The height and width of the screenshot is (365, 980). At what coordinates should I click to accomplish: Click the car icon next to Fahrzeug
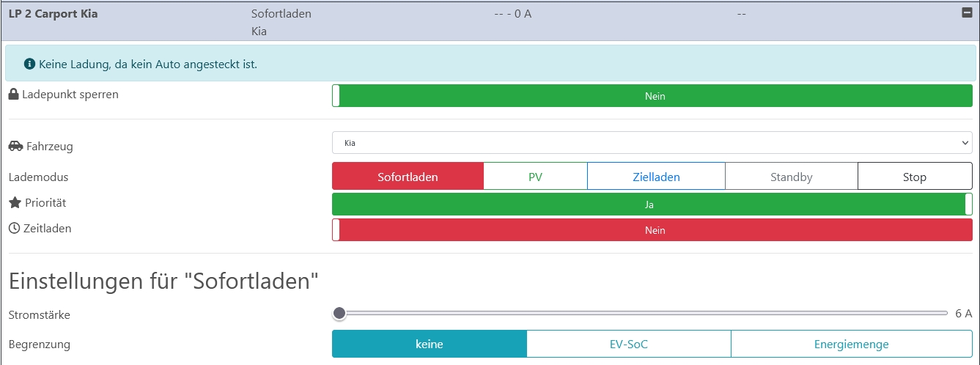(x=15, y=146)
